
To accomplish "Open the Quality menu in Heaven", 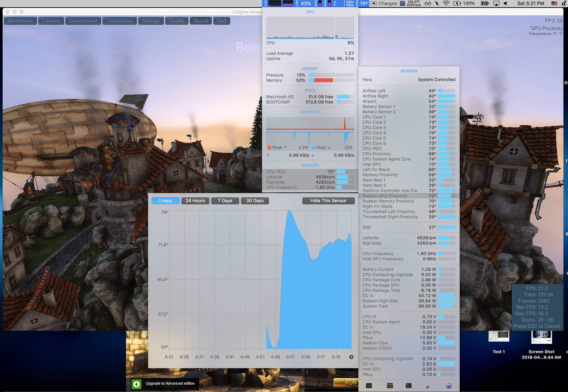I will [x=176, y=21].
